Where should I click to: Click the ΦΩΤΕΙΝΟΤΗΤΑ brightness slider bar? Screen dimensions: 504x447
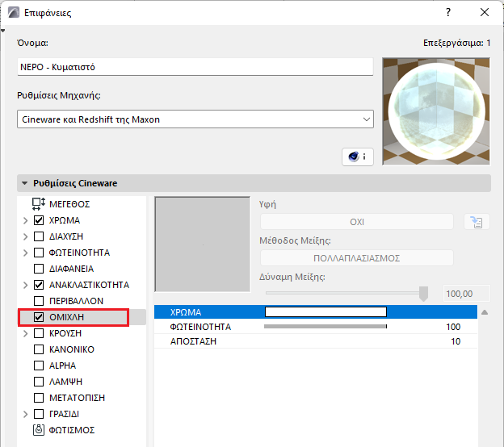click(325, 327)
